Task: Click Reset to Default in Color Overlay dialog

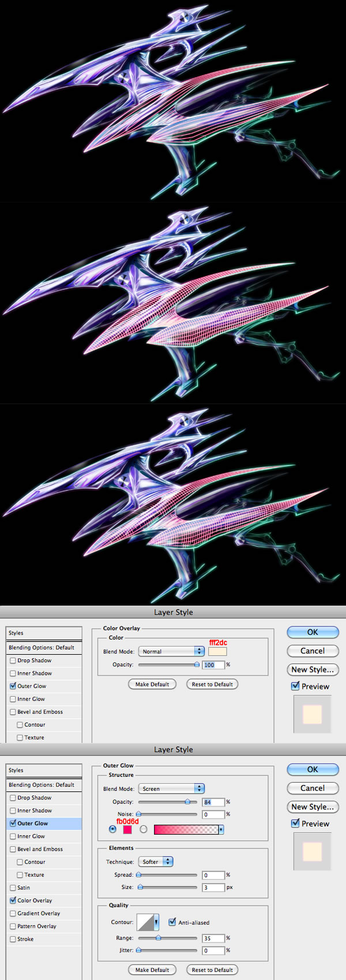Action: [x=212, y=684]
